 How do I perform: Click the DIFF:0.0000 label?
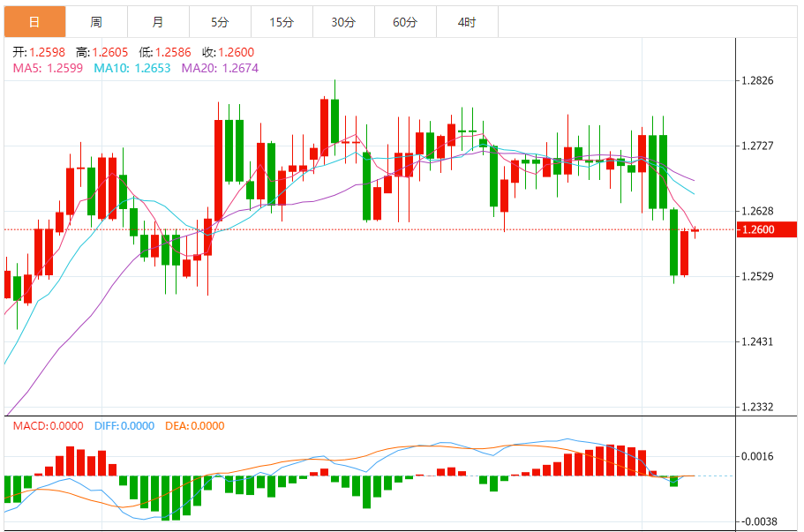[124, 426]
